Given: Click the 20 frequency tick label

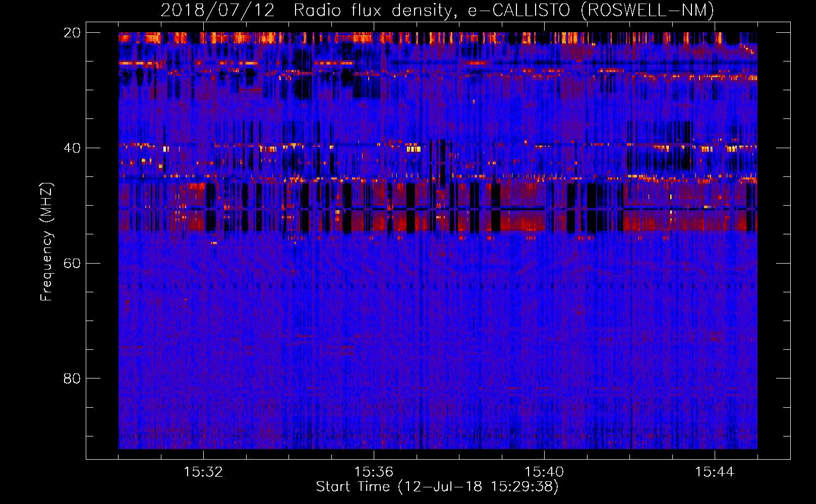Looking at the screenshot, I should tap(72, 33).
